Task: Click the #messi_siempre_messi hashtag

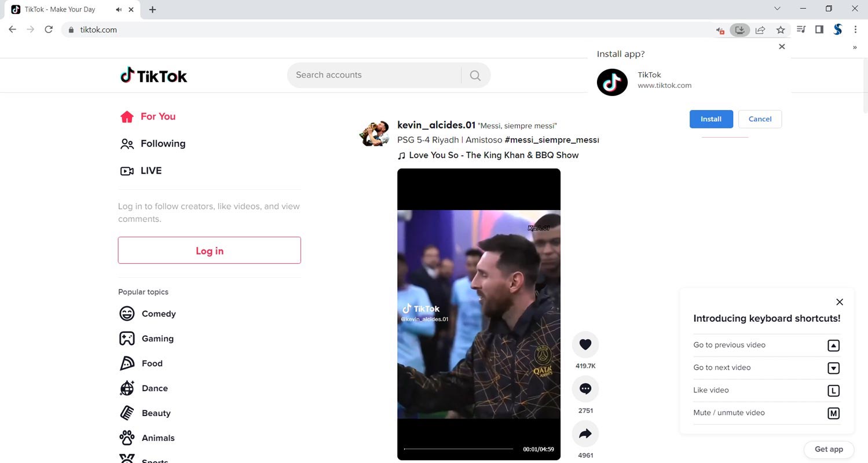Action: pyautogui.click(x=551, y=140)
